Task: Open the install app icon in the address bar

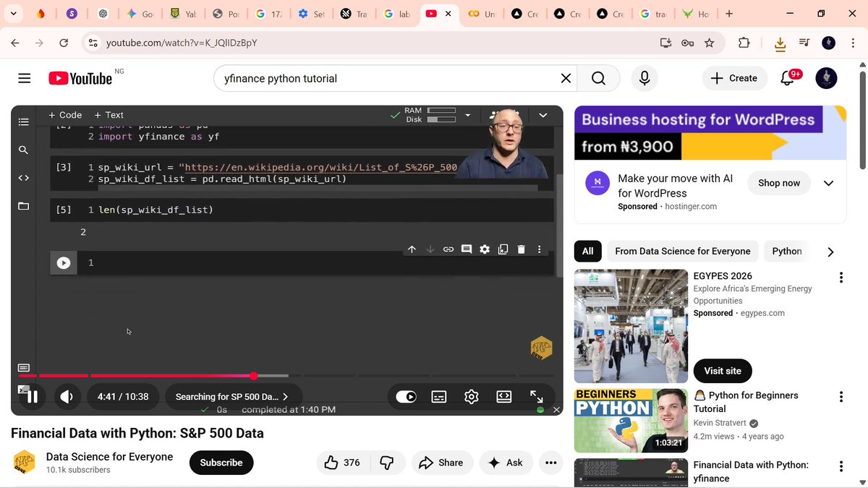Action: [666, 43]
